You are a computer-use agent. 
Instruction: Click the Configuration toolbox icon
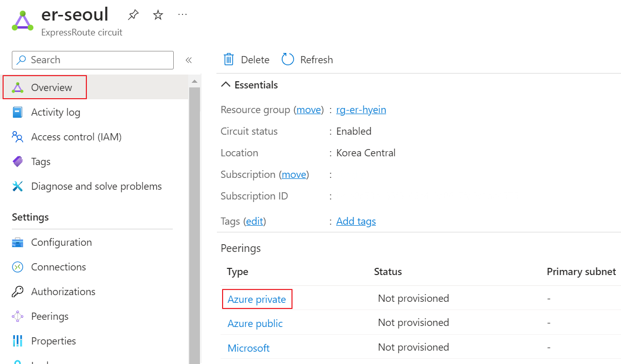coord(18,242)
